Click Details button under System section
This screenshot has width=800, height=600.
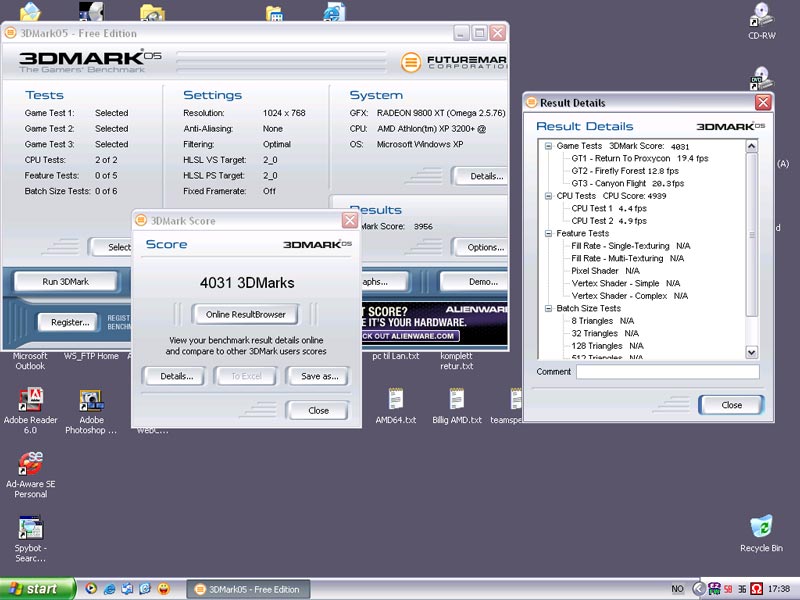(480, 176)
